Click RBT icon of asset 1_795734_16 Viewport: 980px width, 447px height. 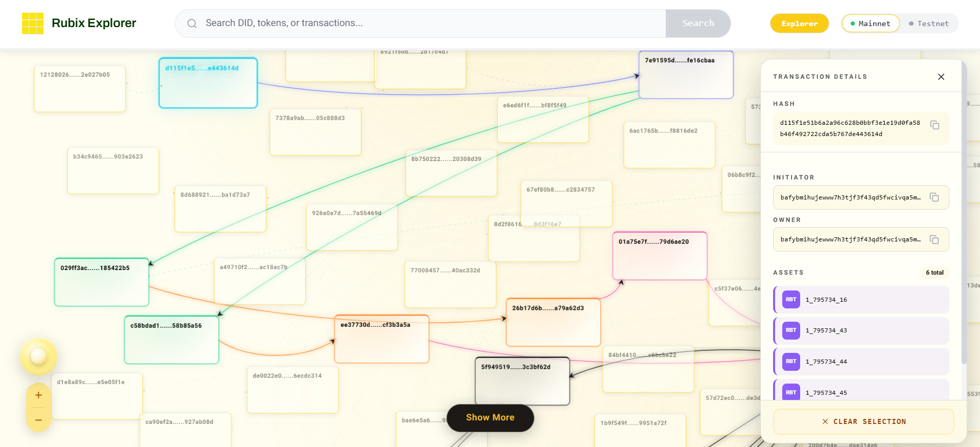(791, 300)
